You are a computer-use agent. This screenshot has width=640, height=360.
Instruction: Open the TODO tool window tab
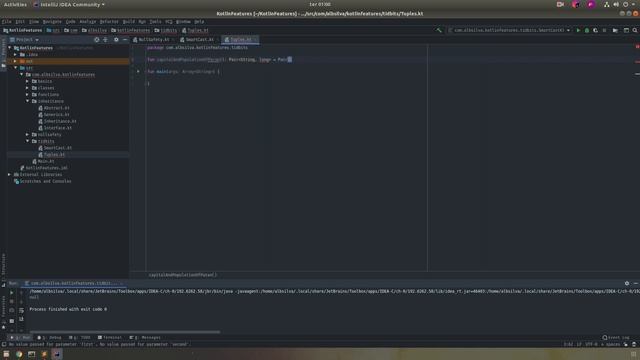80,338
